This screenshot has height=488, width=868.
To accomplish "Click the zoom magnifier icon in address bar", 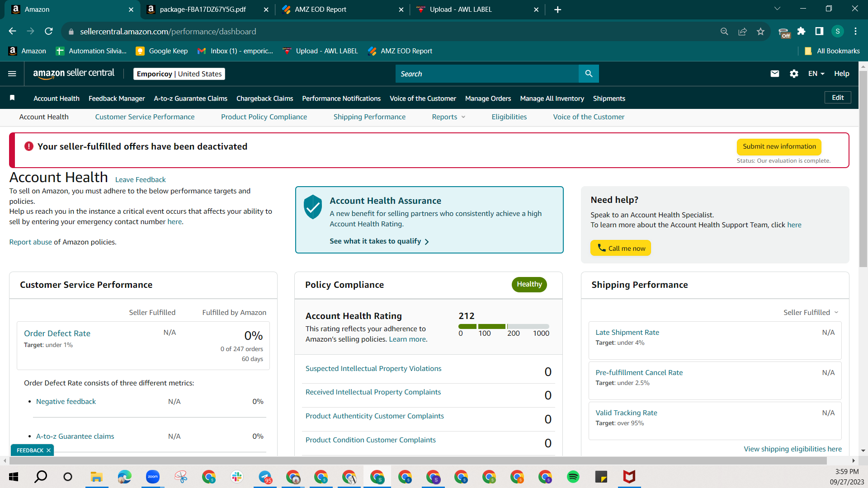I will pyautogui.click(x=724, y=31).
